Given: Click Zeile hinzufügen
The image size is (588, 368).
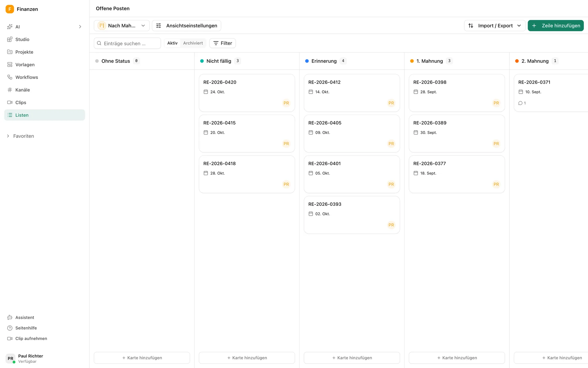Looking at the screenshot, I should click(x=556, y=26).
